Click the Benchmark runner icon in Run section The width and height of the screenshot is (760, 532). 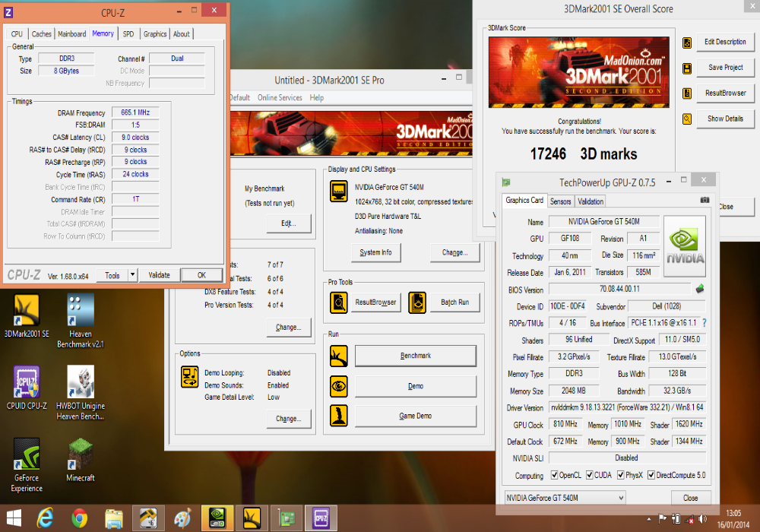click(339, 356)
